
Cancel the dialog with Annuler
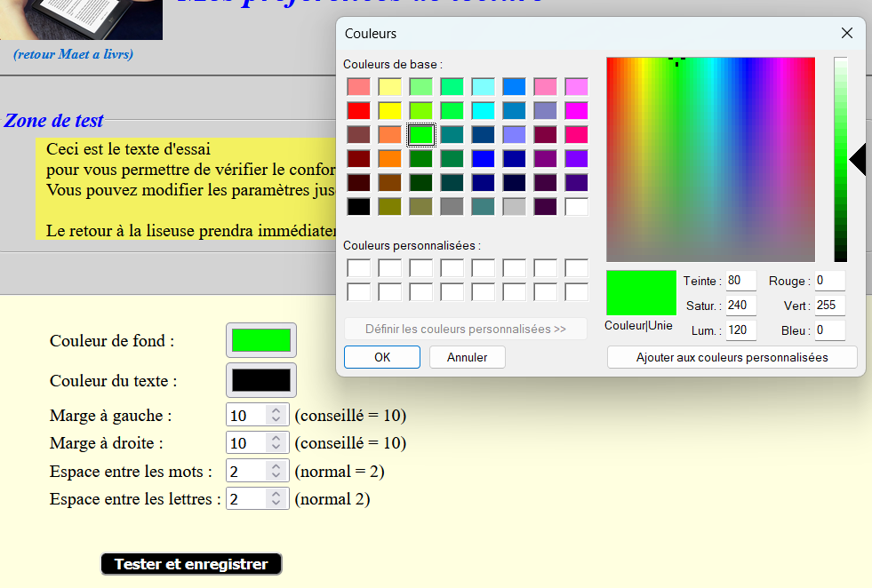point(468,357)
